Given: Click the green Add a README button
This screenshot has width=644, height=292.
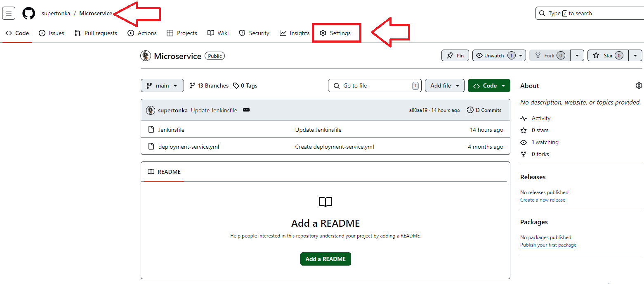Looking at the screenshot, I should click(x=326, y=259).
